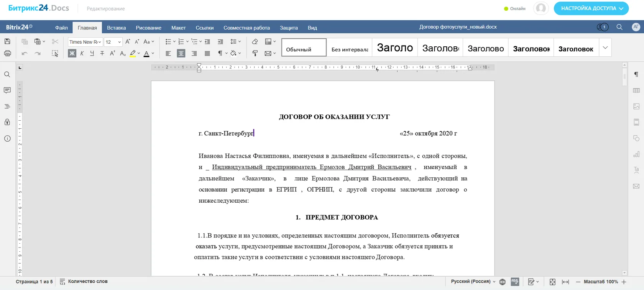Screen dimensions: 644x290
Task: Apply the Без интервала style
Action: click(350, 48)
